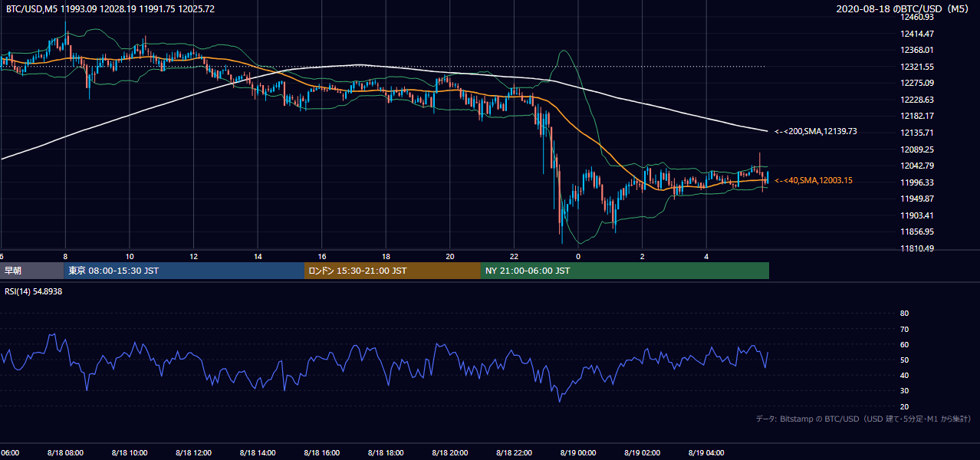980x460 pixels.
Task: Click the 8/18 12:00 time label
Action: coord(194,453)
